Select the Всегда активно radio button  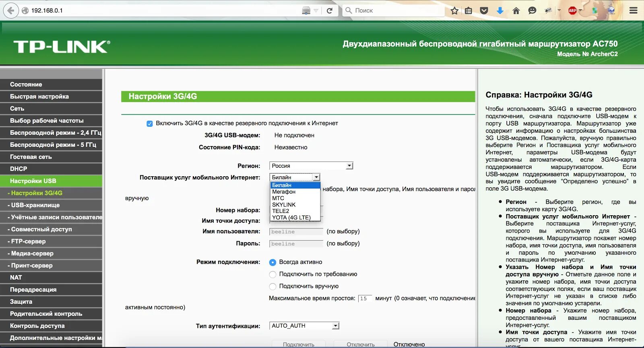click(x=272, y=262)
